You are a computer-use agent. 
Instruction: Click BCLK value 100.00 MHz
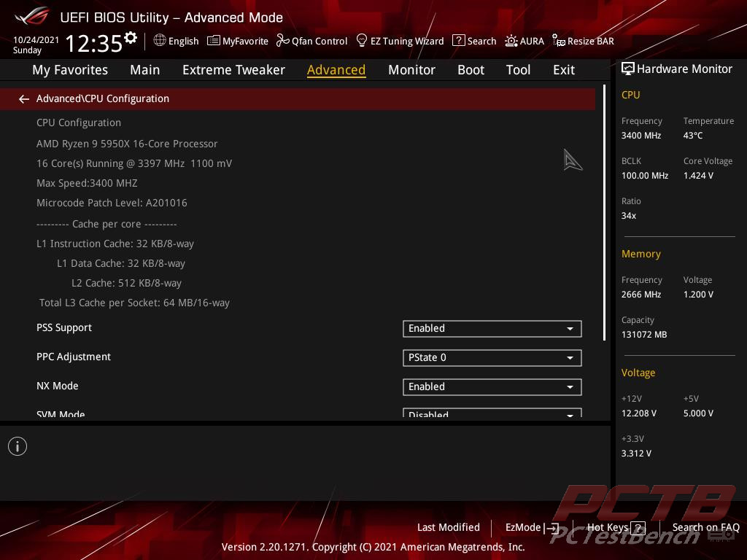[645, 176]
